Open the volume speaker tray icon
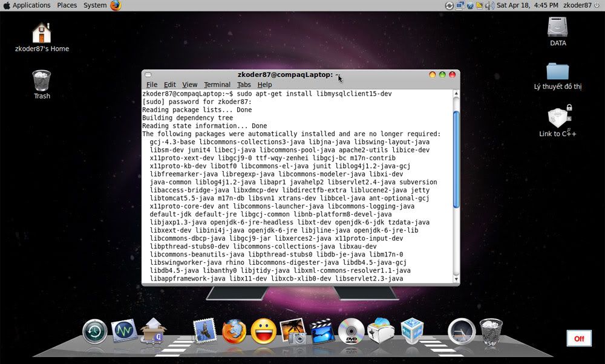 (x=489, y=5)
